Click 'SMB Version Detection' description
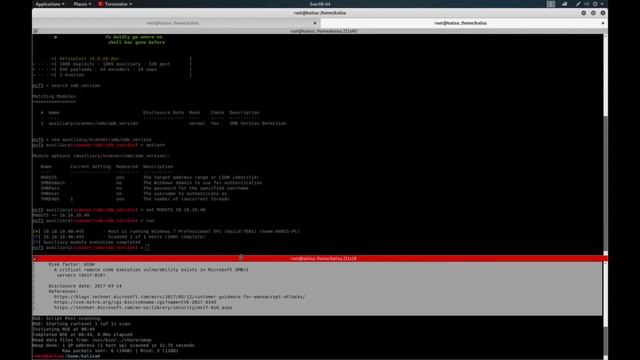The image size is (640, 360). click(258, 123)
